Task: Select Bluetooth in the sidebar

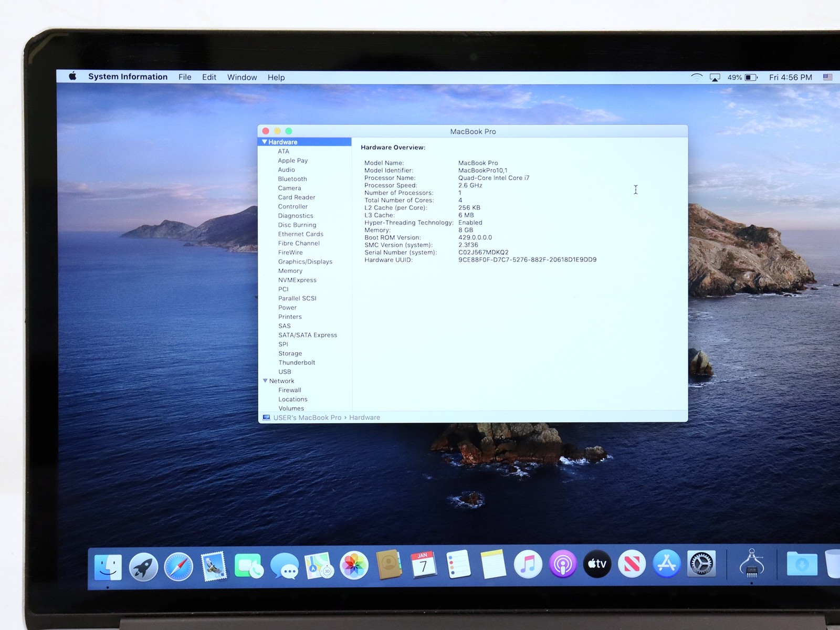Action: [x=292, y=179]
